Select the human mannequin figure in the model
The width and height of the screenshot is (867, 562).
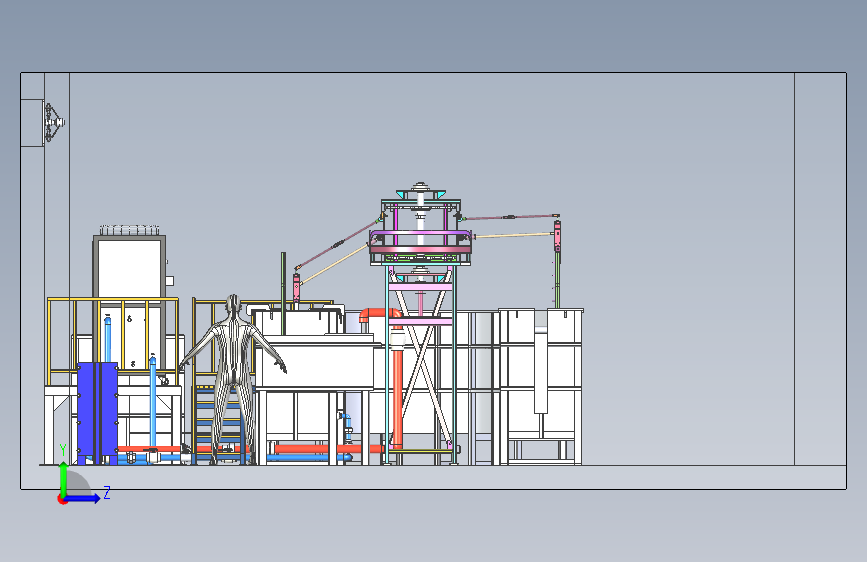[233, 379]
